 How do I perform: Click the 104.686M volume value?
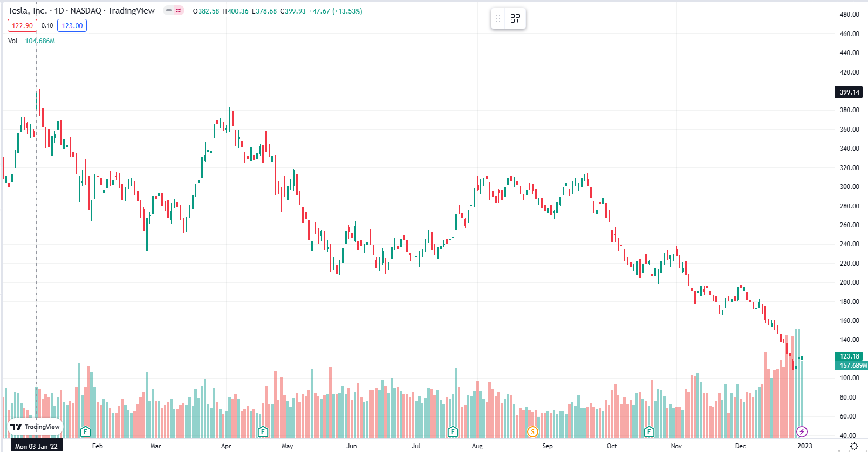pyautogui.click(x=40, y=41)
